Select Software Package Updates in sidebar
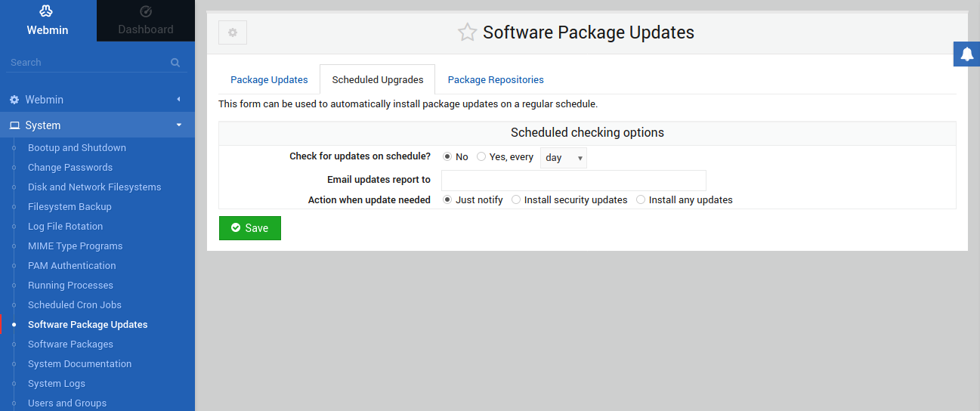Screen dimensions: 980x411 (x=88, y=324)
